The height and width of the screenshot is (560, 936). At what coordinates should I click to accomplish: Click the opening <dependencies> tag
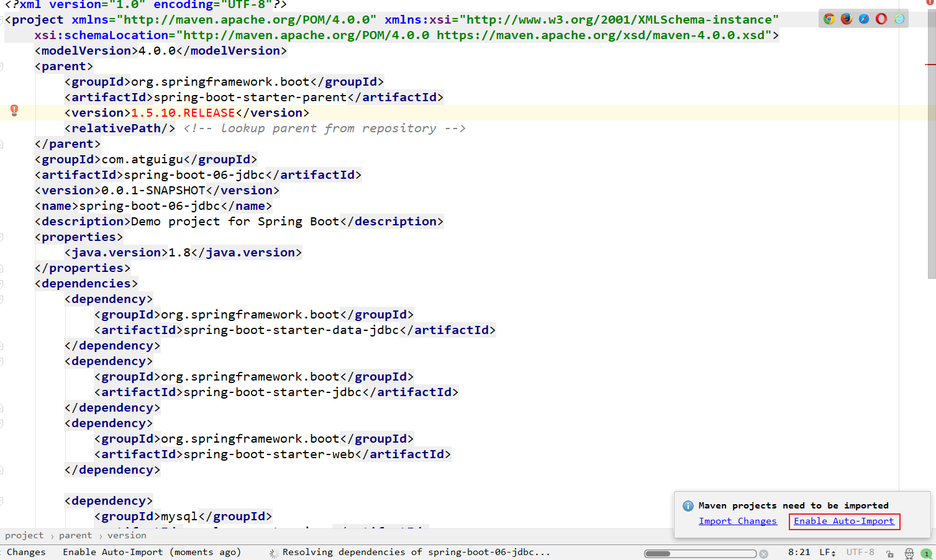(x=86, y=283)
